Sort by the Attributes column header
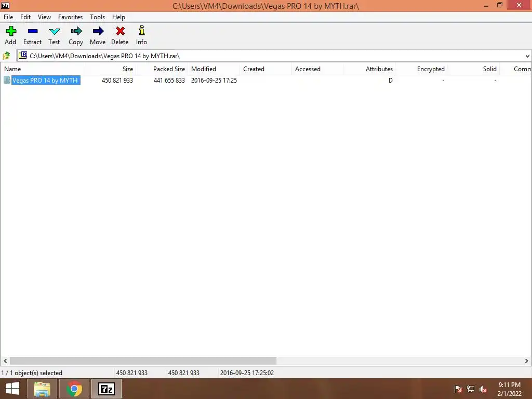The width and height of the screenshot is (532, 399). tap(369, 69)
